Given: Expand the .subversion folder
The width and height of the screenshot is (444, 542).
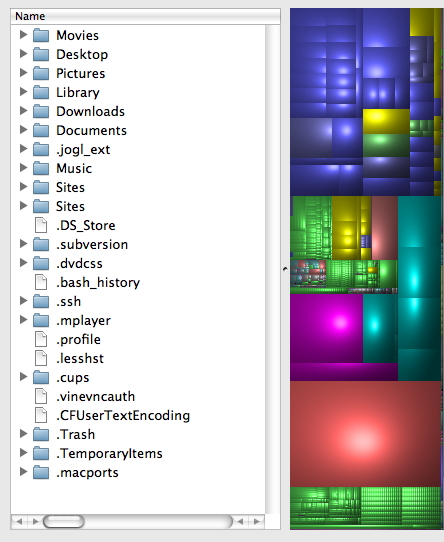Looking at the screenshot, I should tap(23, 244).
